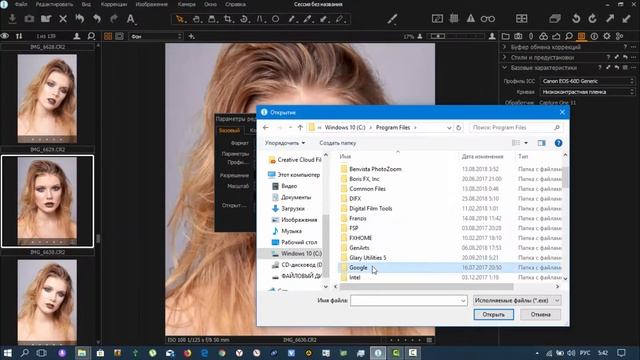Open the executable files (*.exe) filter dropdown
Screen dimensions: 640x360
517,300
